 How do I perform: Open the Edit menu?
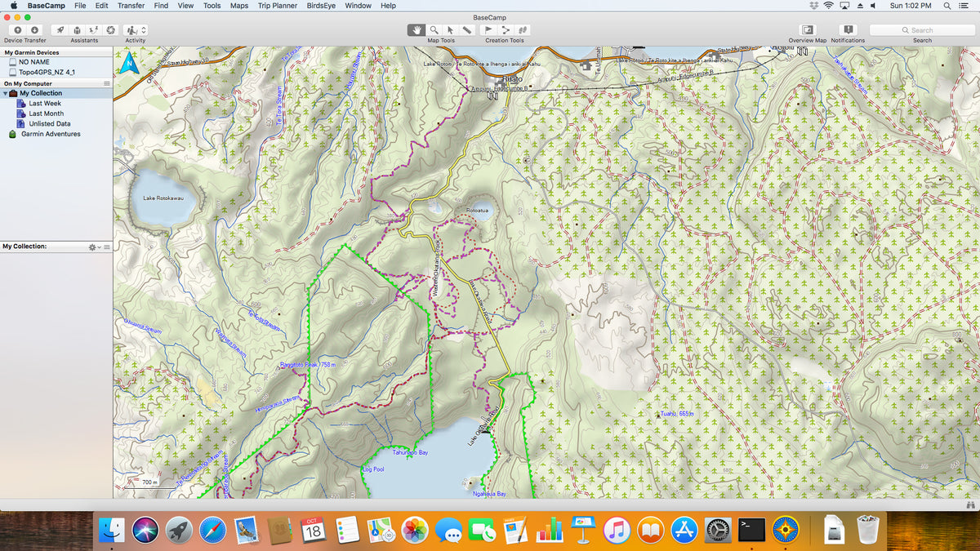[x=101, y=6]
